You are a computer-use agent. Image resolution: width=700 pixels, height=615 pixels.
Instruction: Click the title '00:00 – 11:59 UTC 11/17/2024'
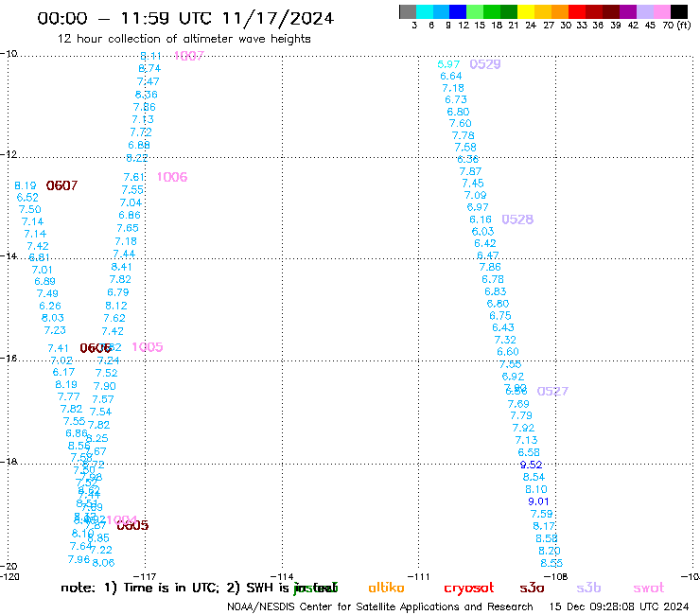click(x=185, y=18)
